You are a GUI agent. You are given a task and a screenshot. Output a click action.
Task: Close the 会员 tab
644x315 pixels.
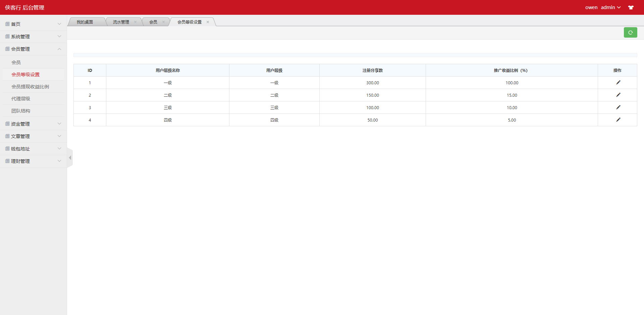pyautogui.click(x=163, y=22)
